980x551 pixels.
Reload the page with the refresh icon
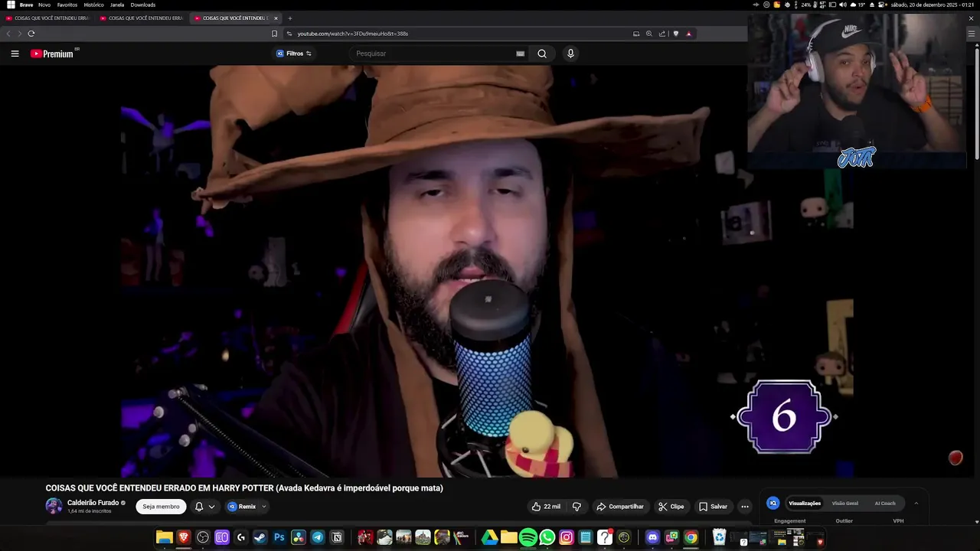pyautogui.click(x=31, y=34)
